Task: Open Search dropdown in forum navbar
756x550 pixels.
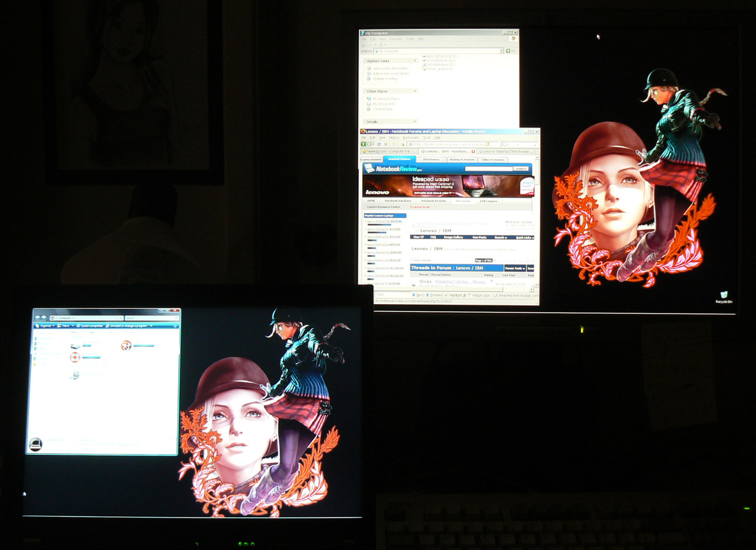Action: [x=501, y=237]
